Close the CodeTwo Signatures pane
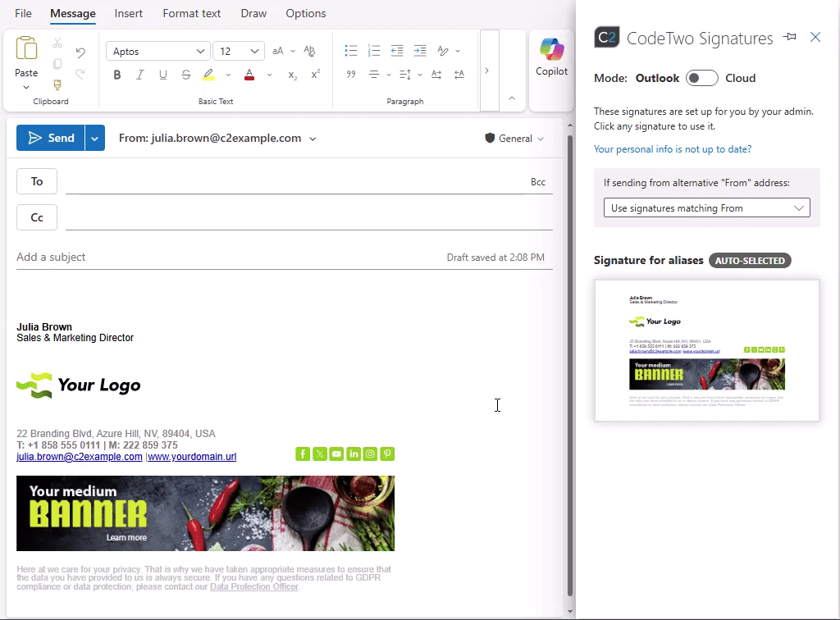This screenshot has width=840, height=620. point(815,37)
